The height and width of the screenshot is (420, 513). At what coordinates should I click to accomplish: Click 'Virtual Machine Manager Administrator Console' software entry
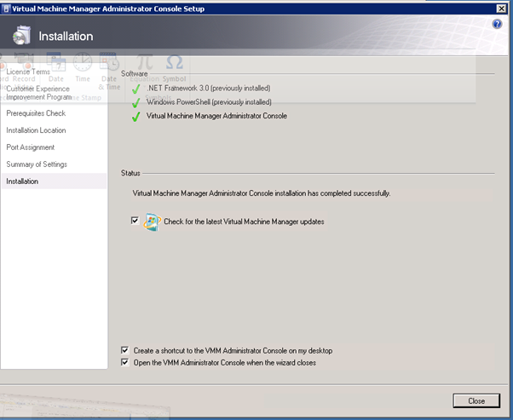(216, 116)
